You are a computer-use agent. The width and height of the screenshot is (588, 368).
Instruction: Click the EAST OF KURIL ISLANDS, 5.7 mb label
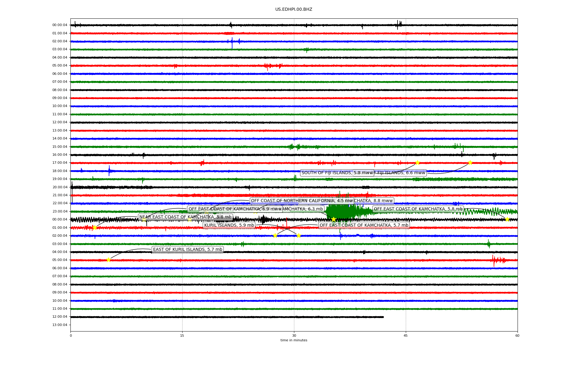tap(188, 250)
